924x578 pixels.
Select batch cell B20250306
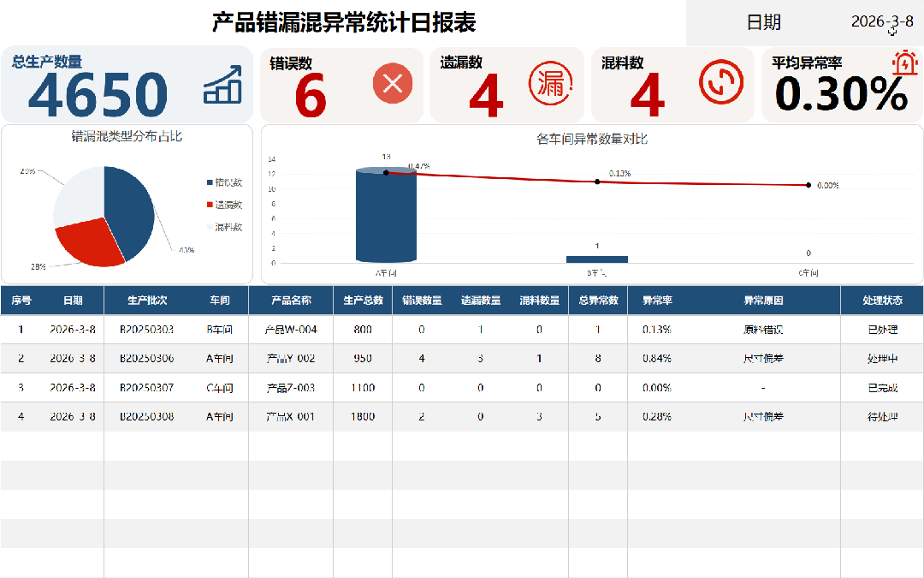(147, 359)
